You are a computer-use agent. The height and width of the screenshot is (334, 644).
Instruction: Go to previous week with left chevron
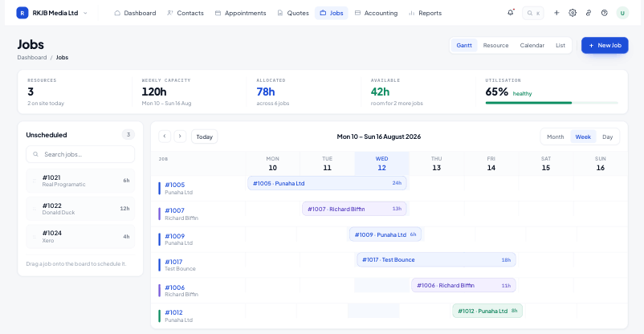click(165, 136)
